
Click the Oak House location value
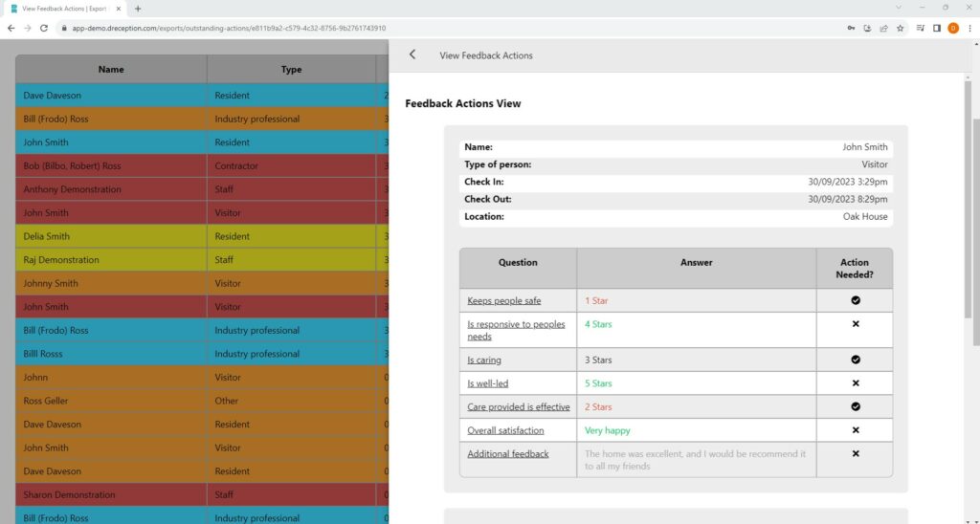[865, 217]
